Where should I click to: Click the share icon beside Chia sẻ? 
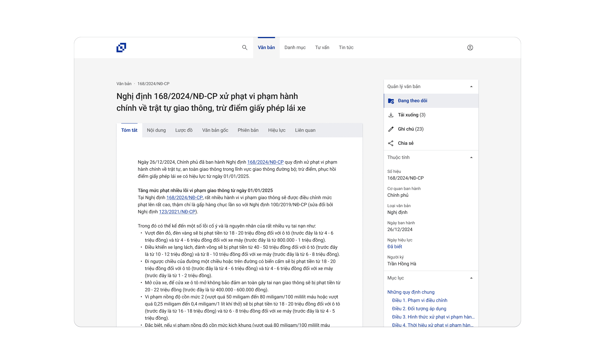coord(391,143)
